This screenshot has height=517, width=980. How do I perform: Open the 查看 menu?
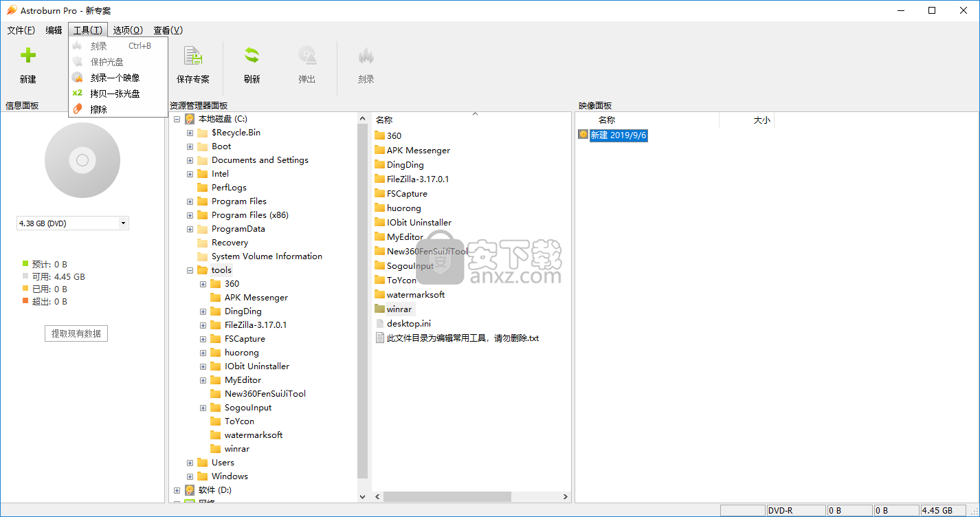[x=168, y=30]
